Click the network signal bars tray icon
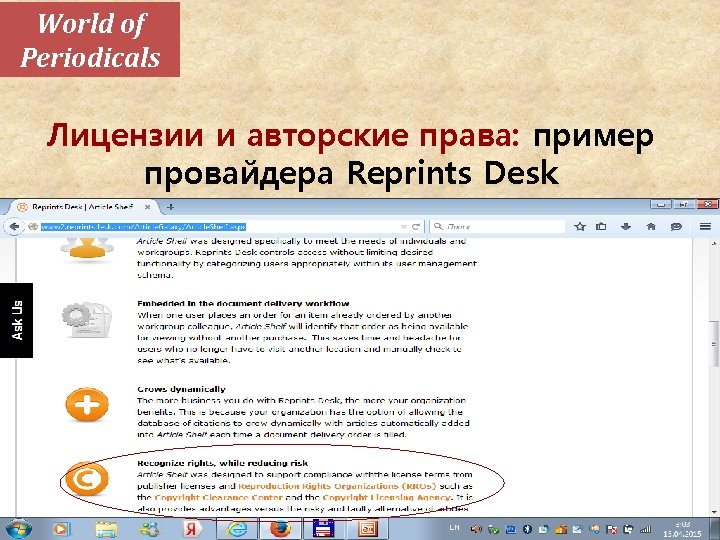 pos(646,529)
